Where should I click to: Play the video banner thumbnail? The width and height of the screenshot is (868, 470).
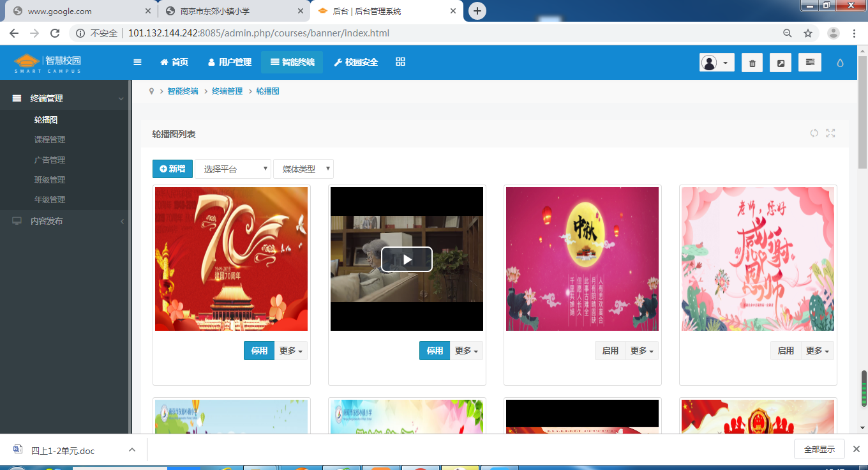407,259
